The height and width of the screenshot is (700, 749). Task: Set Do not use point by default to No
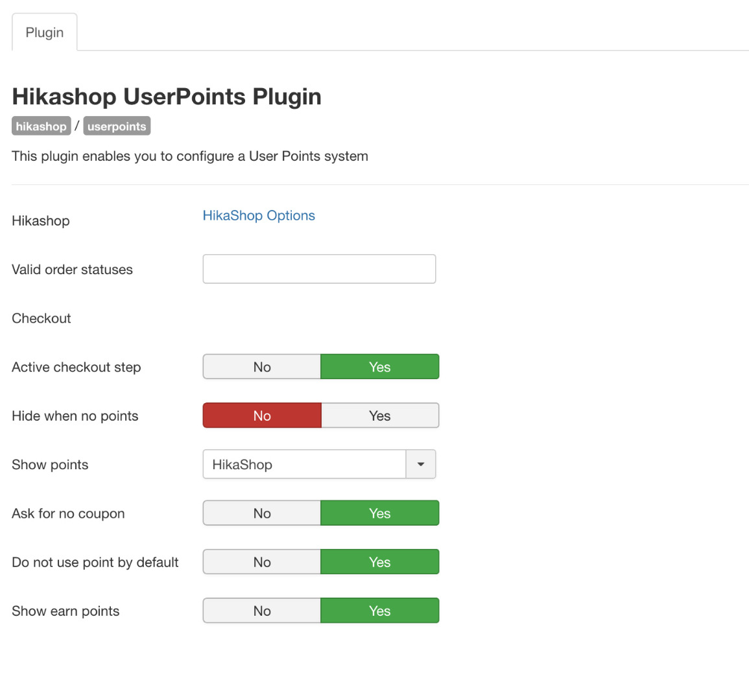coord(262,562)
